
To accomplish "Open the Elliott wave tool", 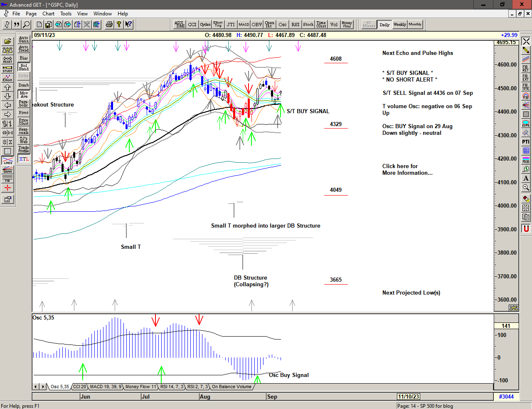I will [7, 78].
